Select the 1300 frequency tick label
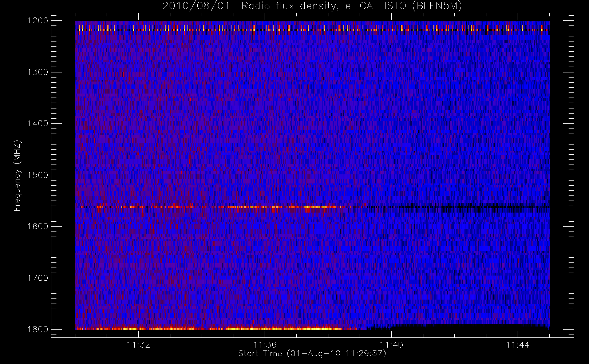The image size is (589, 364). click(x=38, y=72)
